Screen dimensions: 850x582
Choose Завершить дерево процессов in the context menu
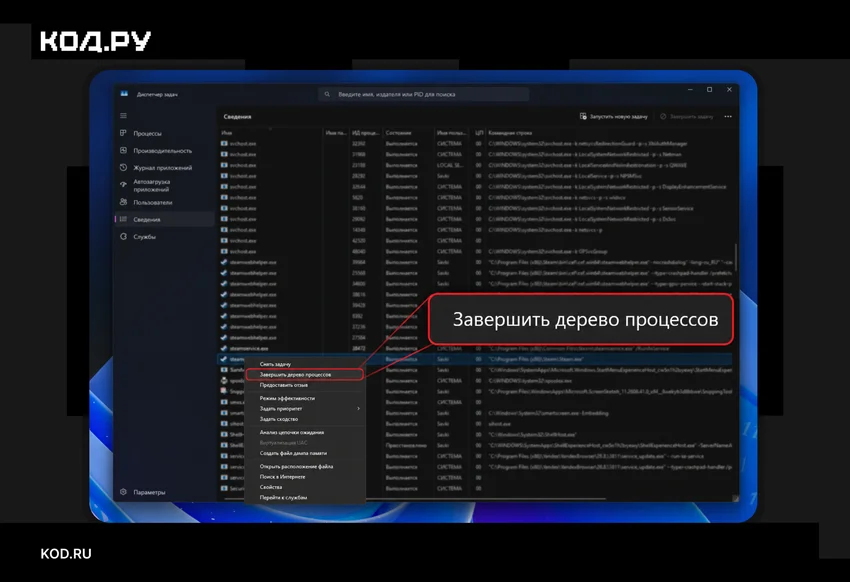295,374
